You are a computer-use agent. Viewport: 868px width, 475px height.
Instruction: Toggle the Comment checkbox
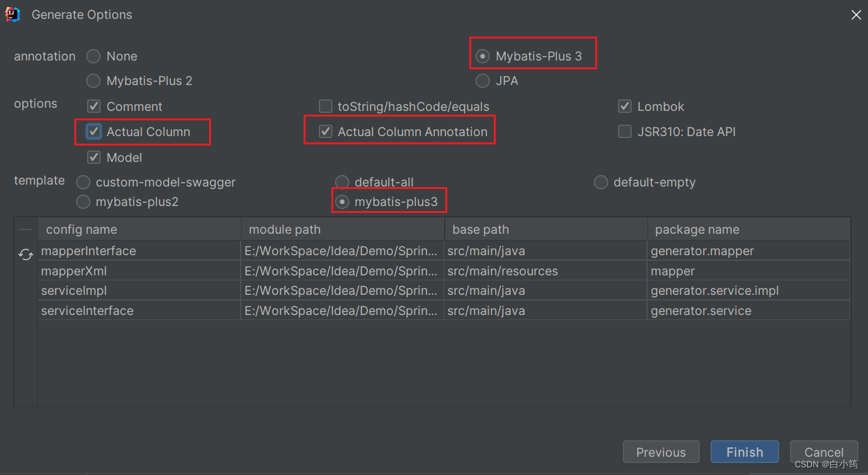coord(94,106)
